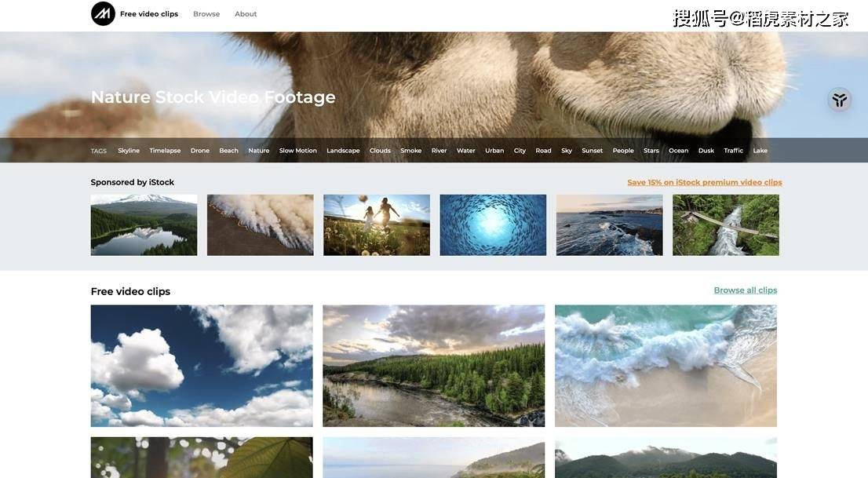Screen dimensions: 868x478
Task: Play the forest river sunset clip
Action: click(x=433, y=366)
